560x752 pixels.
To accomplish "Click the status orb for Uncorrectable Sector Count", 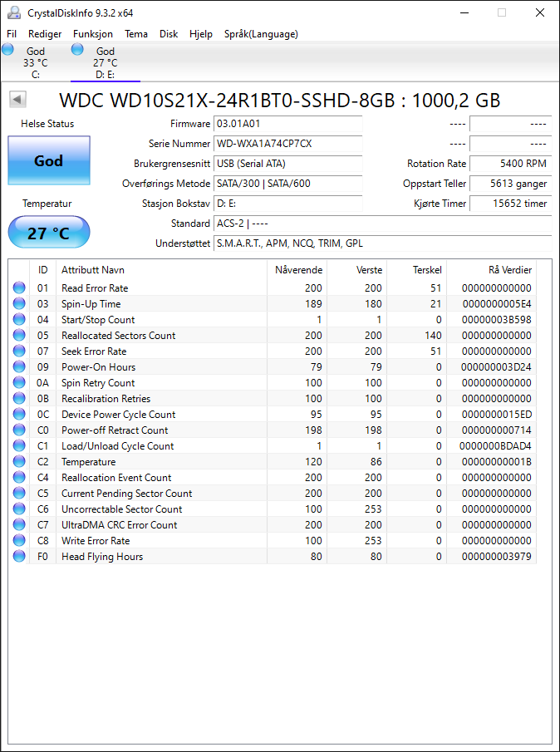I will (19, 509).
